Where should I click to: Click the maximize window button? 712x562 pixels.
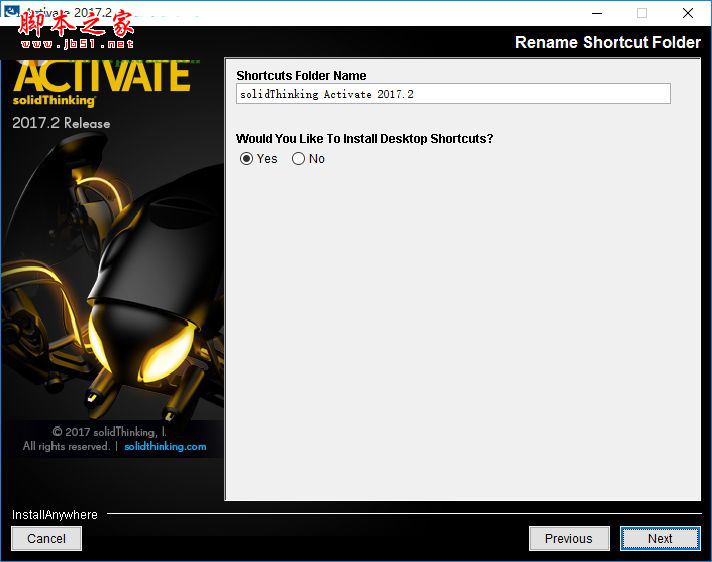[x=642, y=13]
